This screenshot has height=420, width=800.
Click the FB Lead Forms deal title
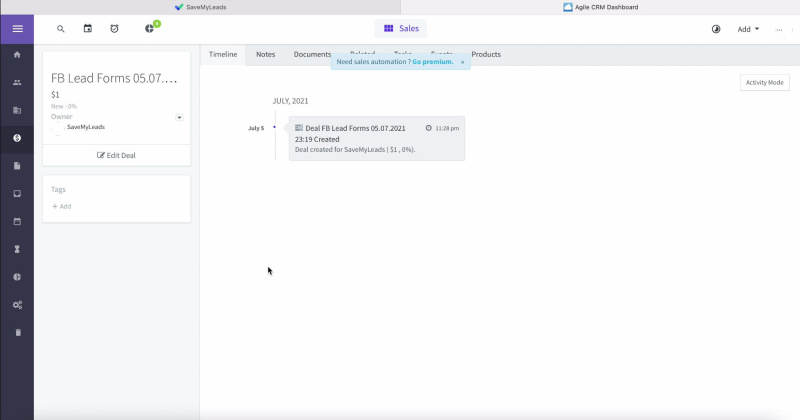(x=114, y=78)
